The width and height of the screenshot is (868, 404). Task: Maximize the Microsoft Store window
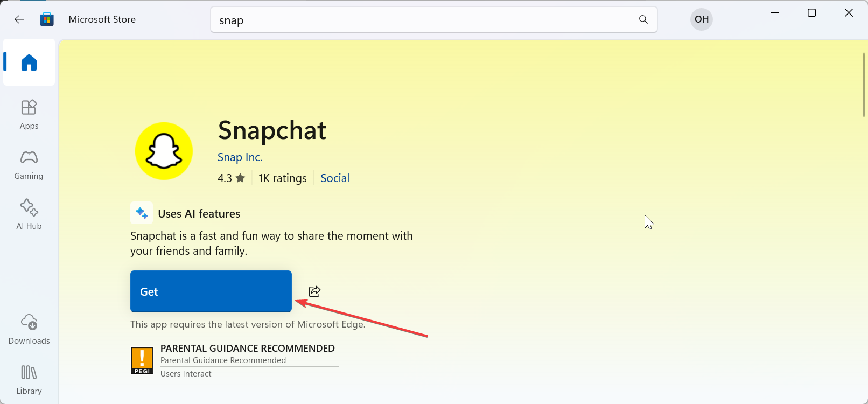click(x=812, y=13)
